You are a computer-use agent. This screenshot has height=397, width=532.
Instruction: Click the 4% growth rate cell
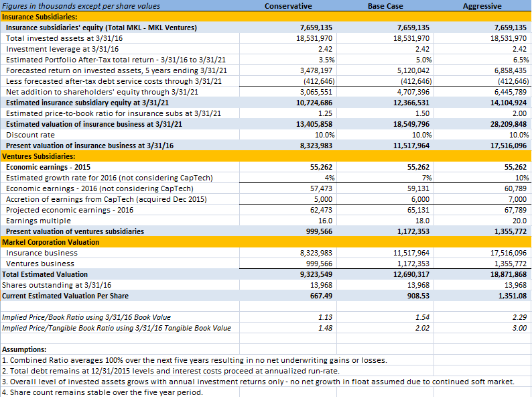pyautogui.click(x=330, y=178)
